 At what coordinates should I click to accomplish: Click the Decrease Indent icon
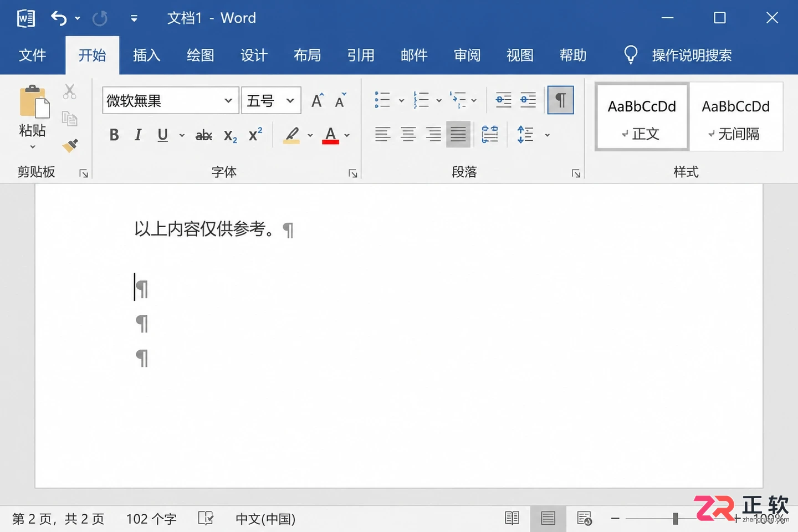[504, 100]
